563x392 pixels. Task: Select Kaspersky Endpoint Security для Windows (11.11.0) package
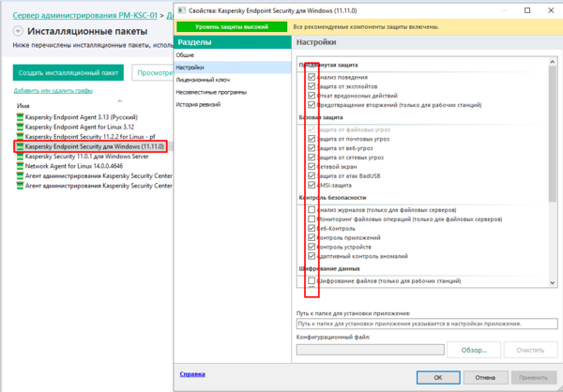coord(95,146)
